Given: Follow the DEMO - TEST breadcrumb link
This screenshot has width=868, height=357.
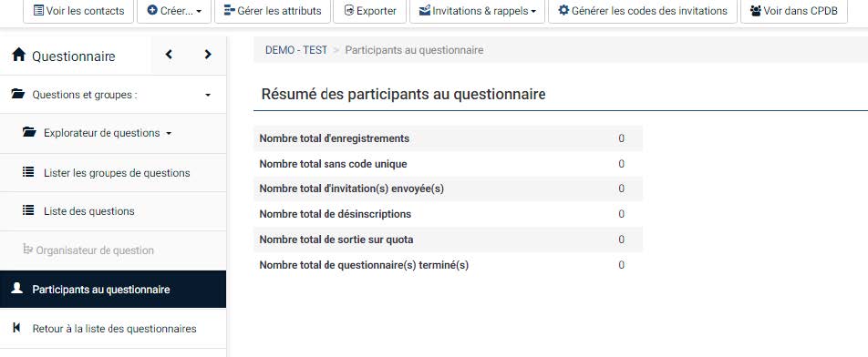Looking at the screenshot, I should click(296, 50).
